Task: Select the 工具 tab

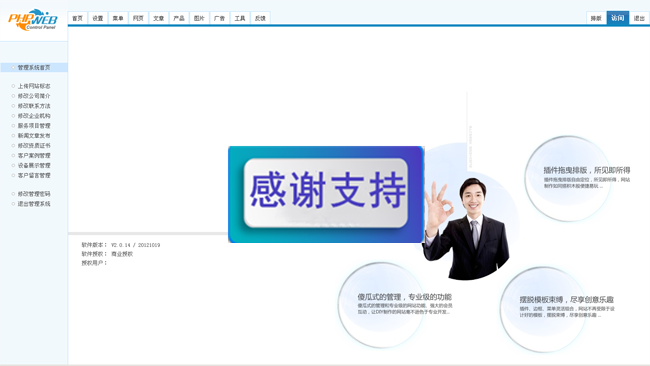Action: click(240, 18)
